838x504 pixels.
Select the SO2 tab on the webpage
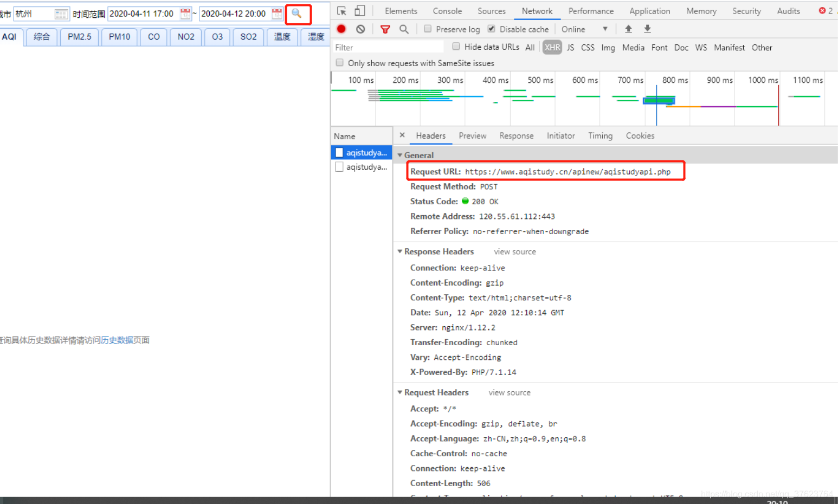(x=248, y=37)
